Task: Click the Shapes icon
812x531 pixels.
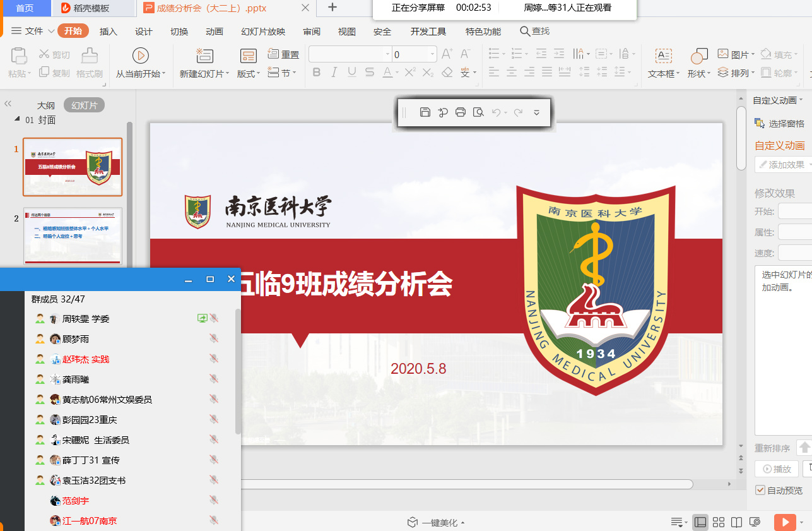Action: click(699, 56)
